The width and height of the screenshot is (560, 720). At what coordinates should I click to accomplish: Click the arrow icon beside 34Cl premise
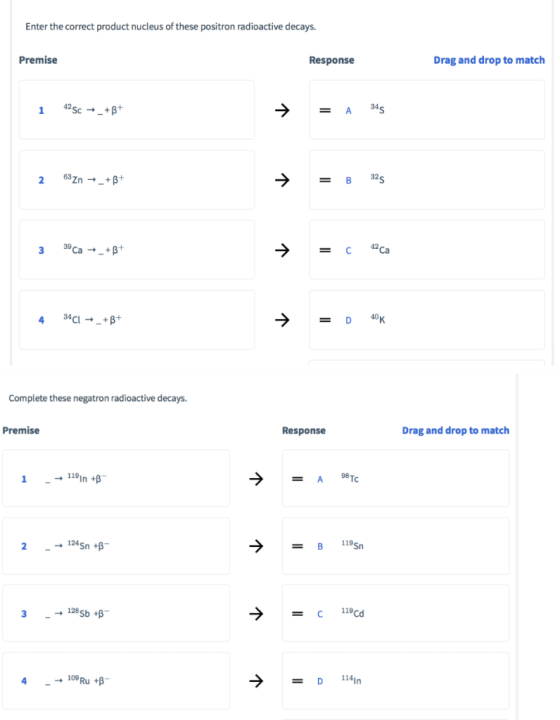coord(282,320)
